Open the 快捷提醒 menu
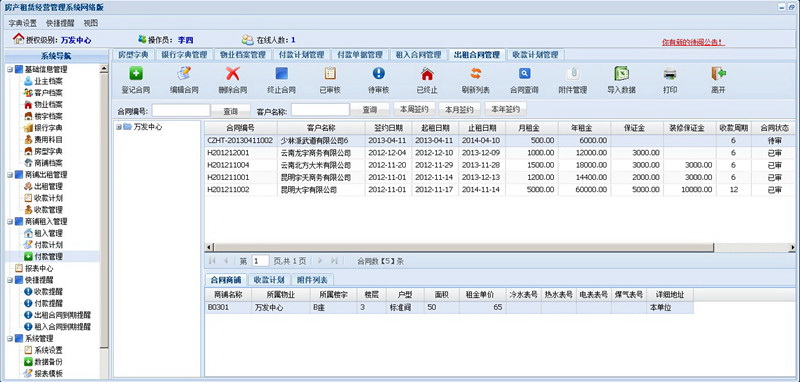Viewport: 800px width, 382px height. (x=60, y=23)
